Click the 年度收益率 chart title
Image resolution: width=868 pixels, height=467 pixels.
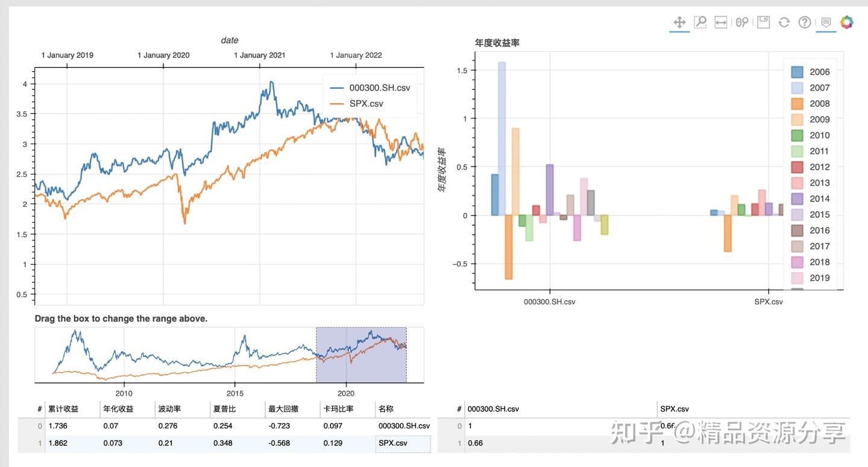click(x=497, y=43)
